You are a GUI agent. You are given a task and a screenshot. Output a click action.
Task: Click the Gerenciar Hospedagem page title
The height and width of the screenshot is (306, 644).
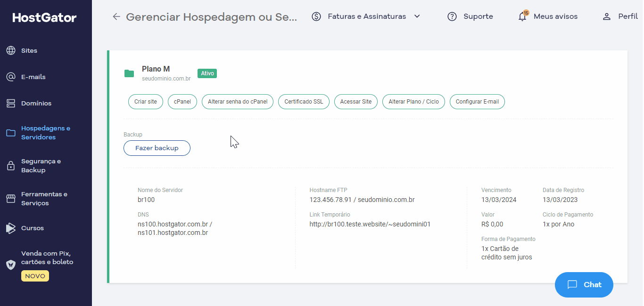point(212,17)
